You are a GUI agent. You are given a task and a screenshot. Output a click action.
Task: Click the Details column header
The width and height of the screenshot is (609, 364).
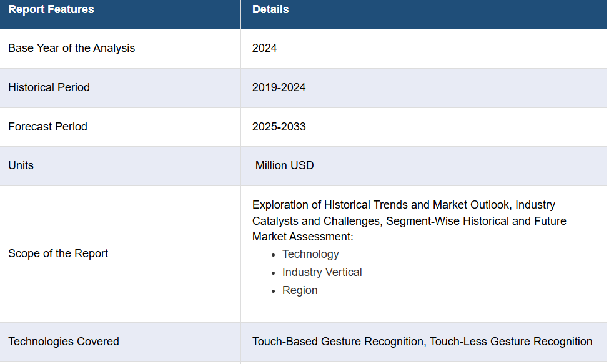[x=270, y=10]
